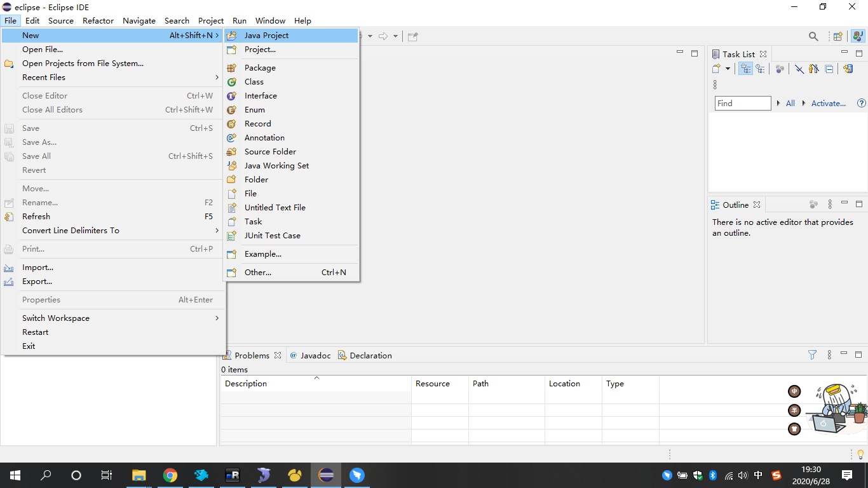Choose Java Project from New submenu

(291, 36)
